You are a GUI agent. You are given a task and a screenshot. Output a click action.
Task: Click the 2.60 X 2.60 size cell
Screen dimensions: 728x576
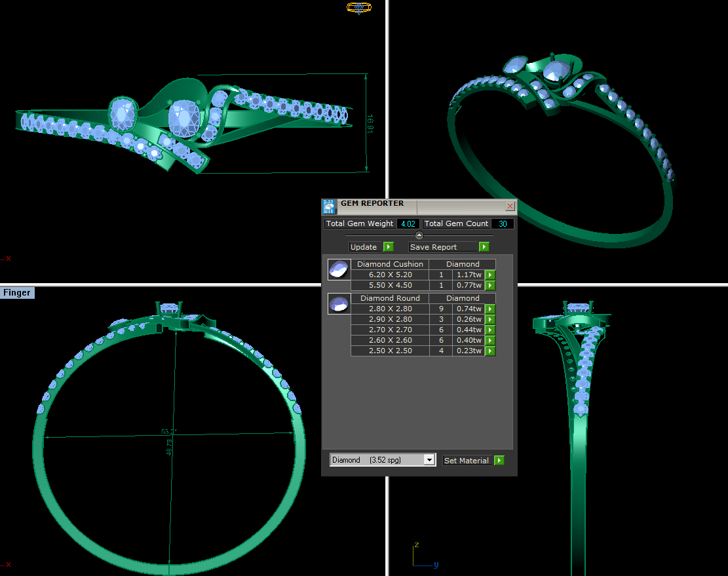[x=390, y=340]
